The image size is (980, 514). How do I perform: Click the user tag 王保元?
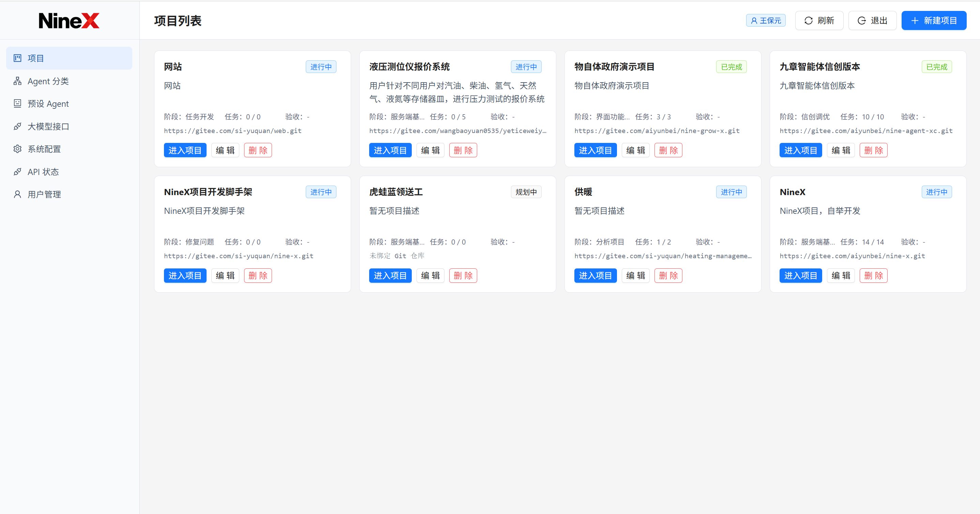[x=766, y=20]
